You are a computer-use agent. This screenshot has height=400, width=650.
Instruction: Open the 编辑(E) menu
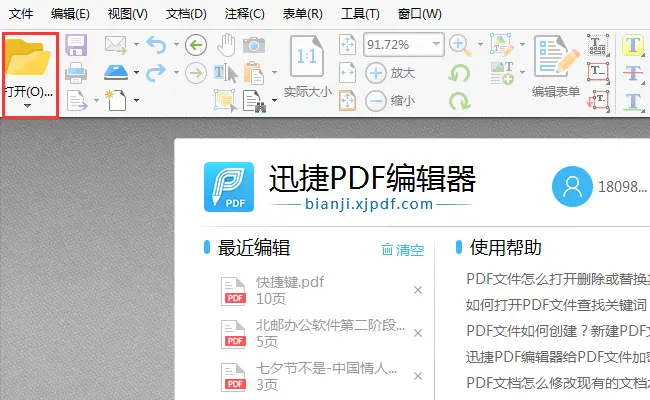[x=70, y=14]
